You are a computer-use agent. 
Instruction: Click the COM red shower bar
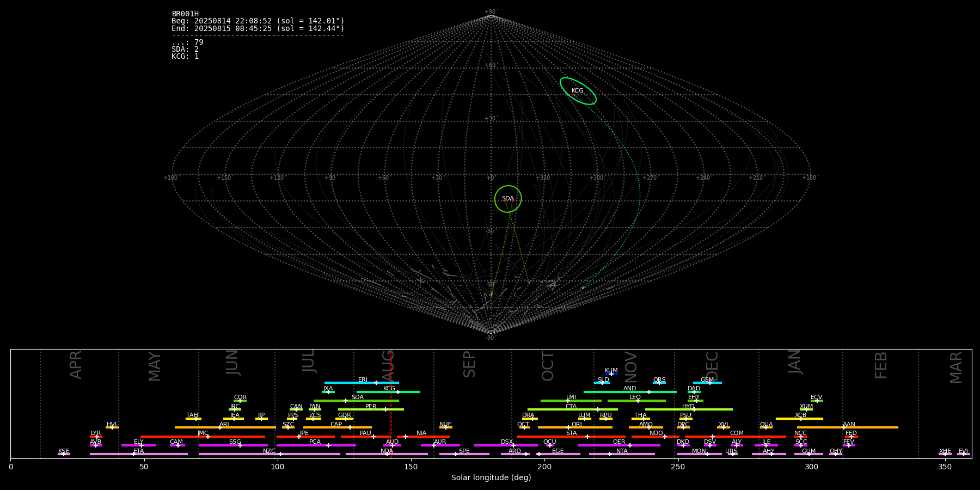click(x=737, y=437)
